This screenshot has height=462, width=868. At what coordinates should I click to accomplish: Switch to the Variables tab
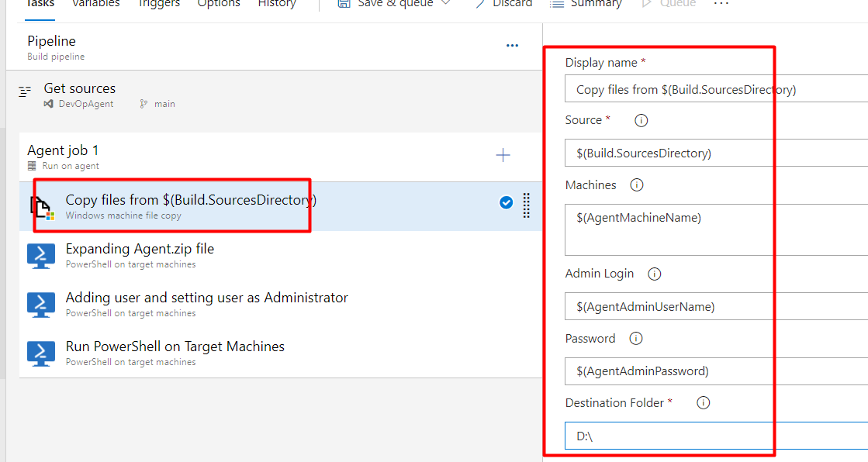coord(95,3)
